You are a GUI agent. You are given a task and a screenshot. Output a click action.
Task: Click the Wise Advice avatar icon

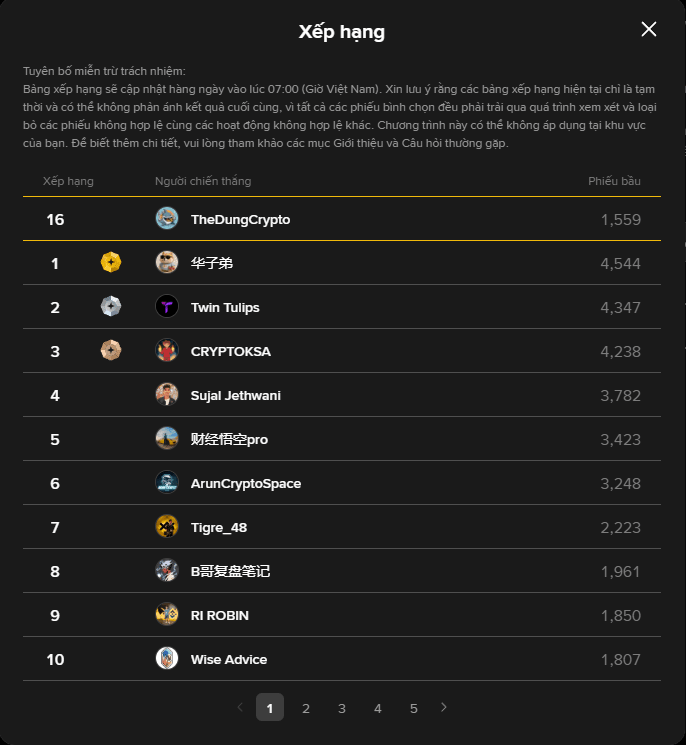(167, 659)
